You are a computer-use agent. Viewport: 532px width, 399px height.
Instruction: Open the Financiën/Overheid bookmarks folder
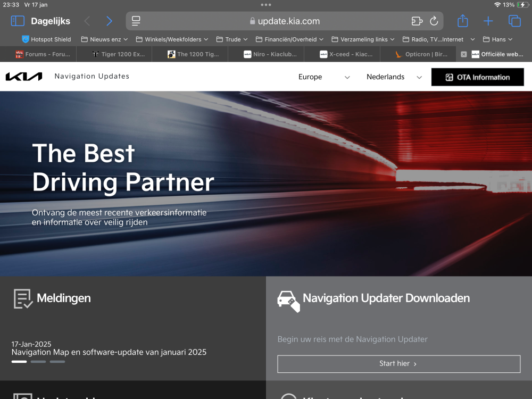tap(289, 39)
